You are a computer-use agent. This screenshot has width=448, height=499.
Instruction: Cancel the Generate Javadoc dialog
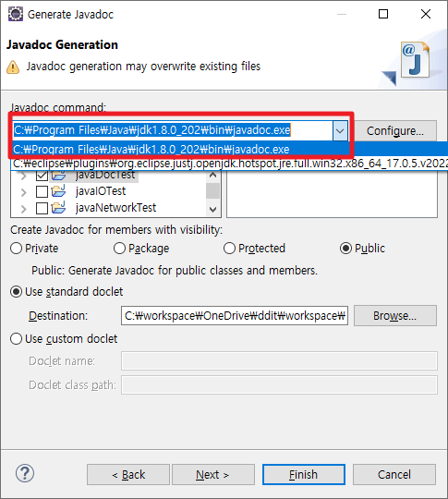pyautogui.click(x=394, y=474)
